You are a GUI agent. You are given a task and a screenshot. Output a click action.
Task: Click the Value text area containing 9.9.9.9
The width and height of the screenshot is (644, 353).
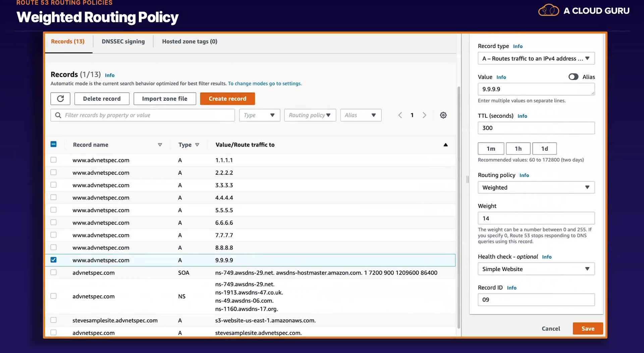point(536,89)
